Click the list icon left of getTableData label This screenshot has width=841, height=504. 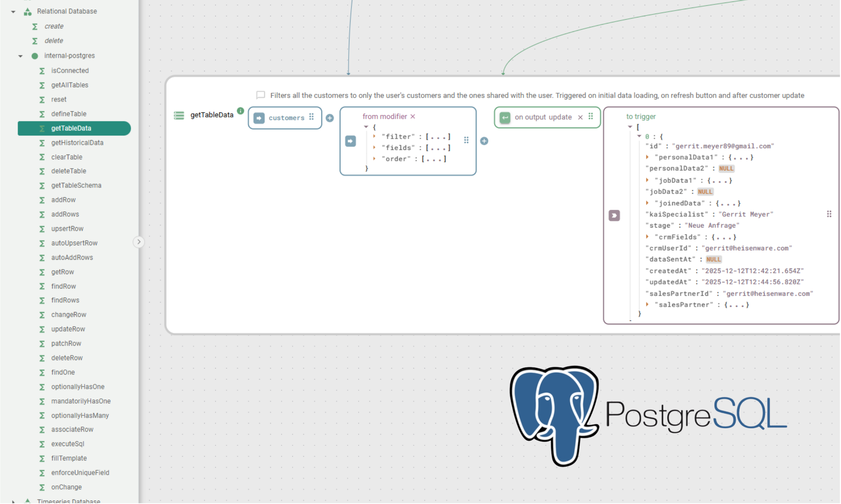(179, 115)
